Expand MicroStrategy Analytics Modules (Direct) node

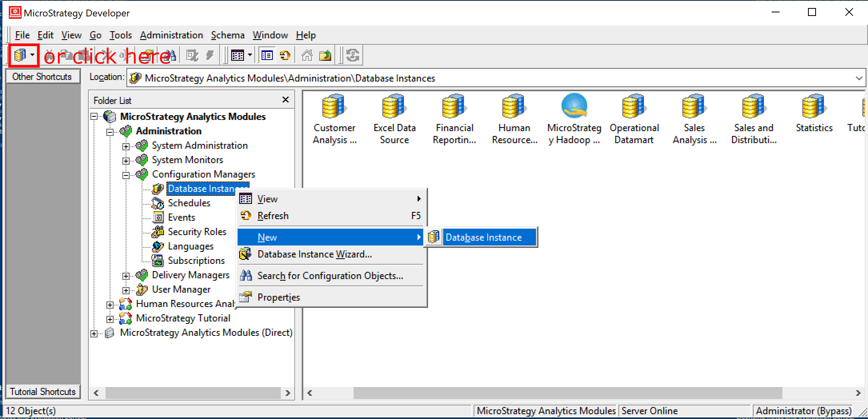point(94,333)
